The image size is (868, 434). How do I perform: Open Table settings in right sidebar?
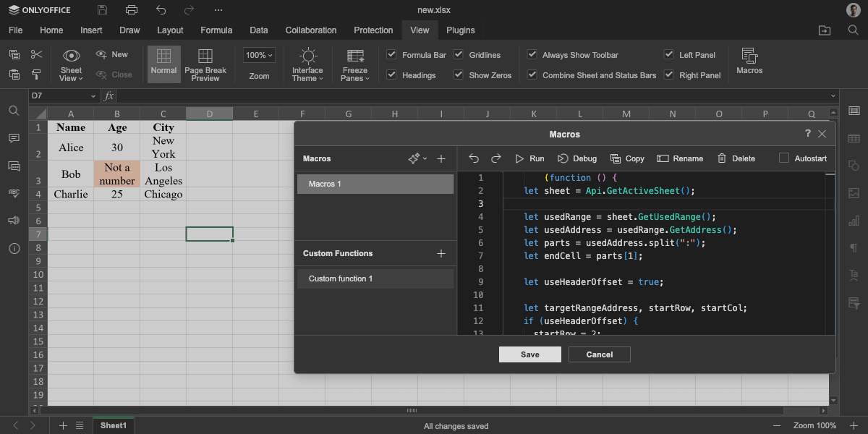click(x=854, y=138)
